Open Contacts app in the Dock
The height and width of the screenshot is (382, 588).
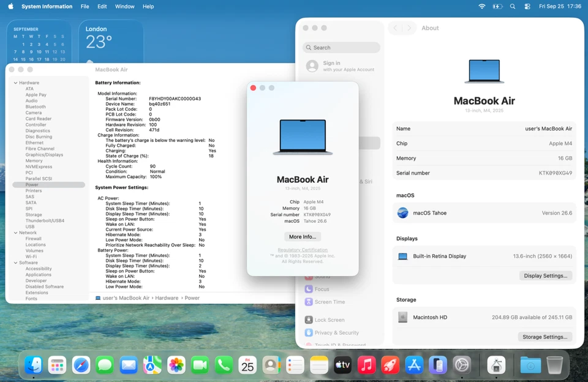[271, 365]
